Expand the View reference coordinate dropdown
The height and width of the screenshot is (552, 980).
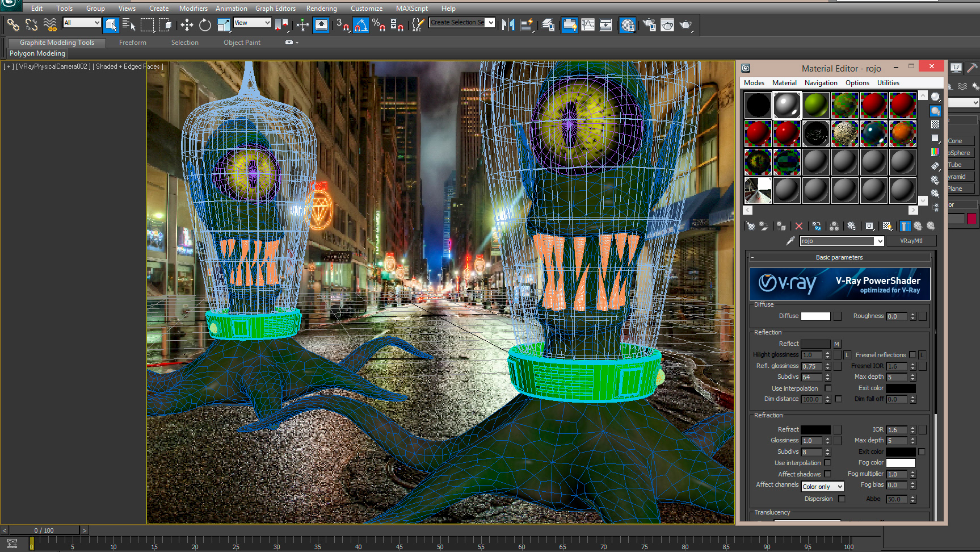tap(267, 23)
